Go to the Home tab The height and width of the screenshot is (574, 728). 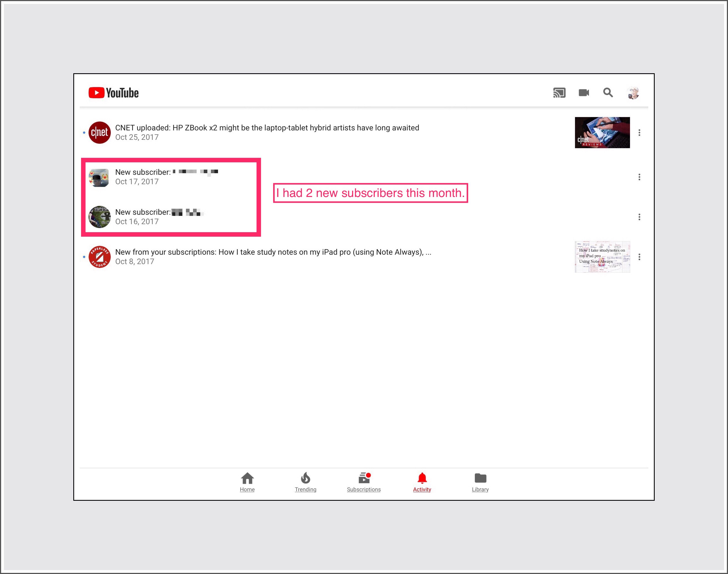[247, 482]
